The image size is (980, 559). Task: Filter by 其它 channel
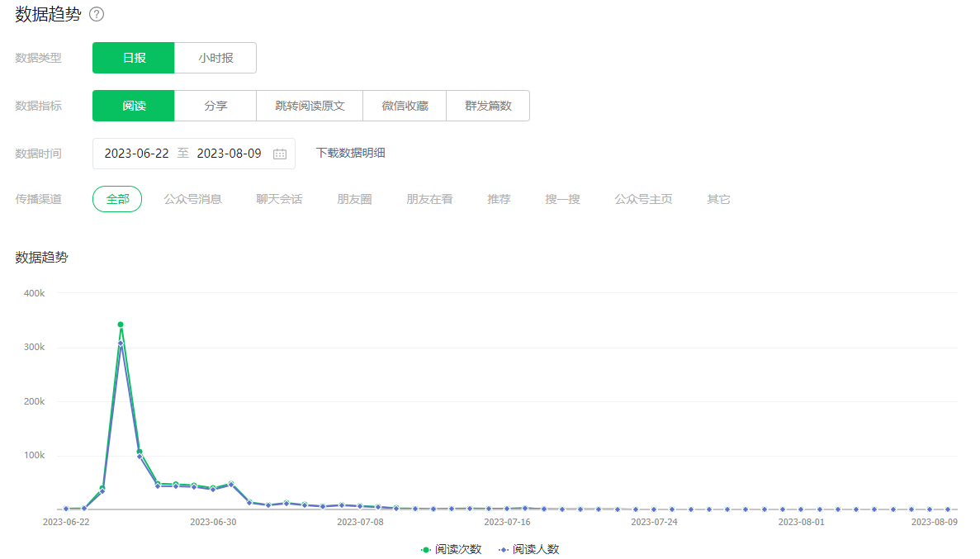(x=718, y=199)
